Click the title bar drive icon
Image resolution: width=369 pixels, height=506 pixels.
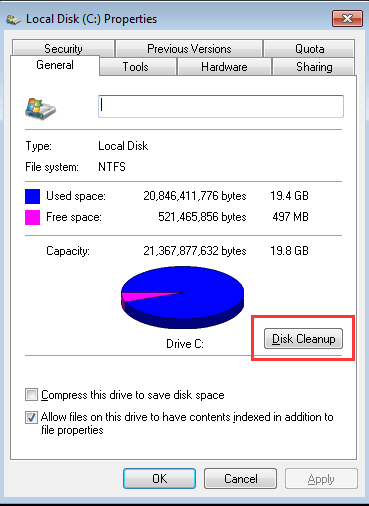point(13,20)
